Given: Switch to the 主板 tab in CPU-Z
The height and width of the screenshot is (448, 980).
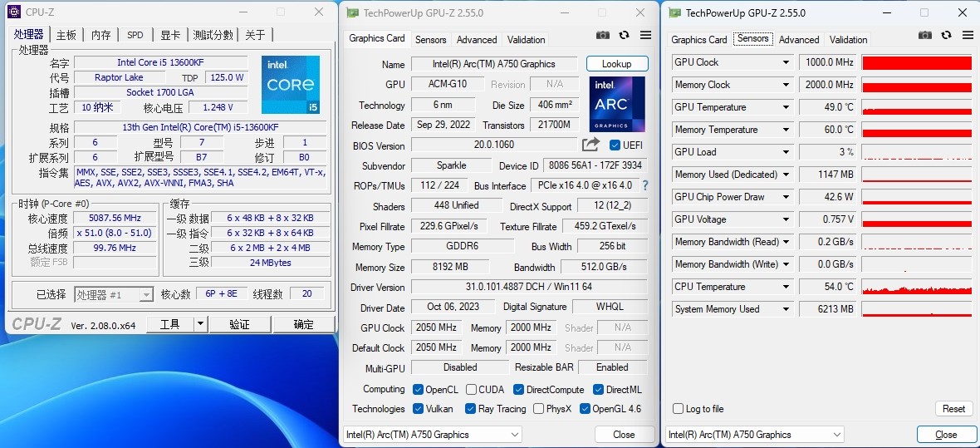Looking at the screenshot, I should click(x=66, y=35).
